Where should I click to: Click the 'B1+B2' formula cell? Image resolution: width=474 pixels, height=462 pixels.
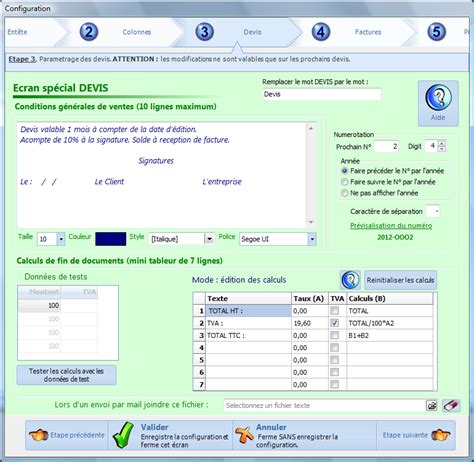point(390,335)
